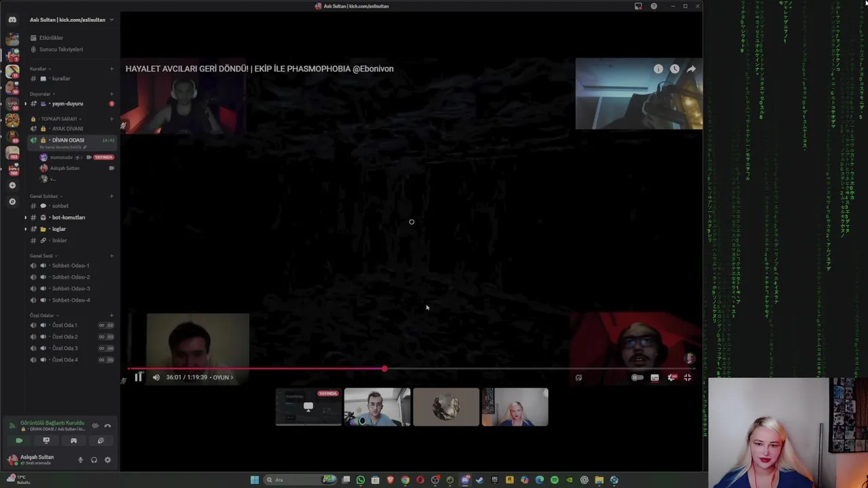
Task: Open the help icon in title bar
Action: click(654, 6)
